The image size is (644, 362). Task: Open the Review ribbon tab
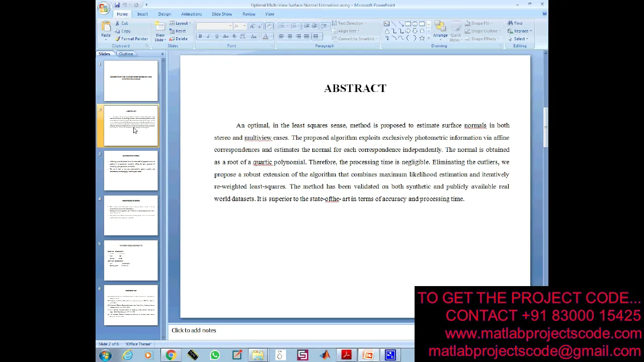(249, 14)
